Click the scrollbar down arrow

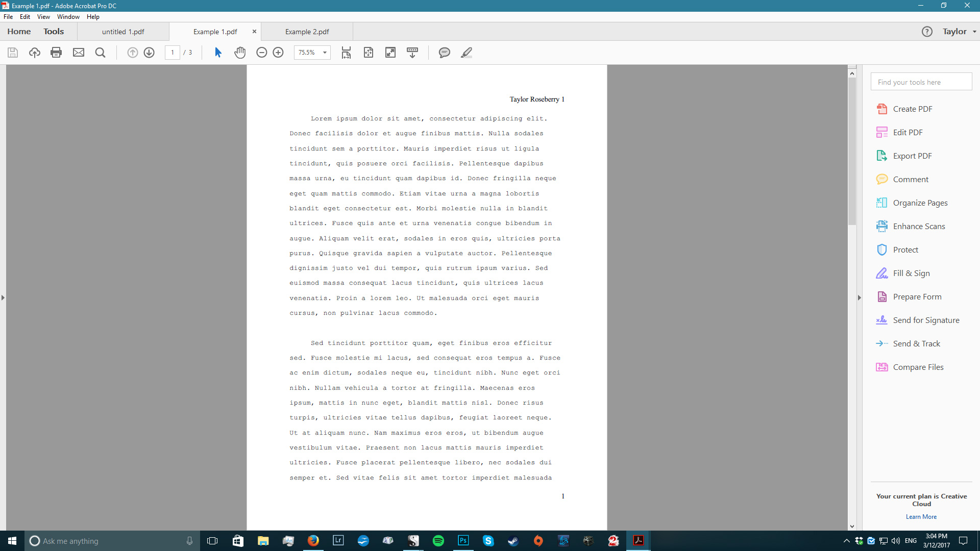(852, 527)
